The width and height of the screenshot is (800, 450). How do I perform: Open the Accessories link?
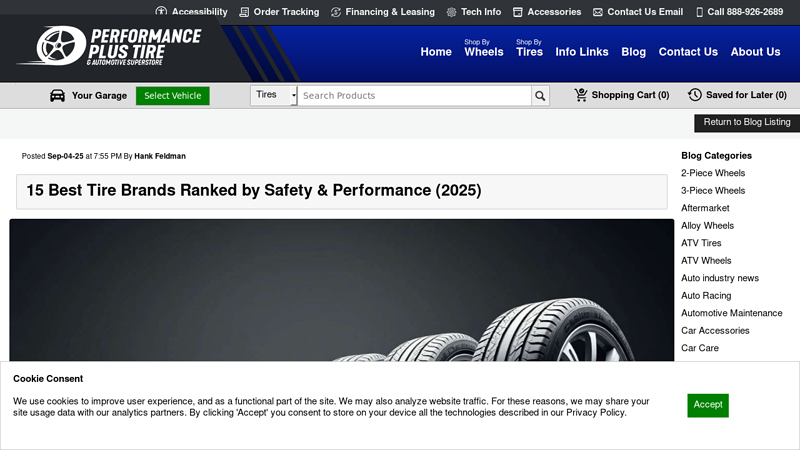pos(554,12)
